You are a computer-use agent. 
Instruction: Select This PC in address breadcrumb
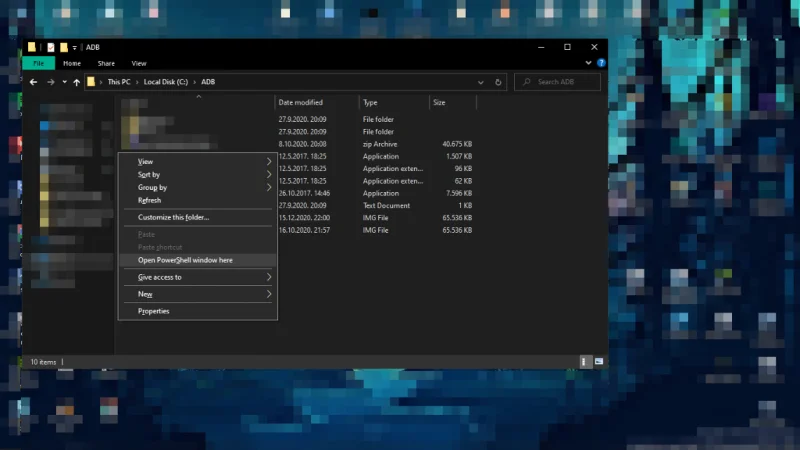[x=119, y=82]
